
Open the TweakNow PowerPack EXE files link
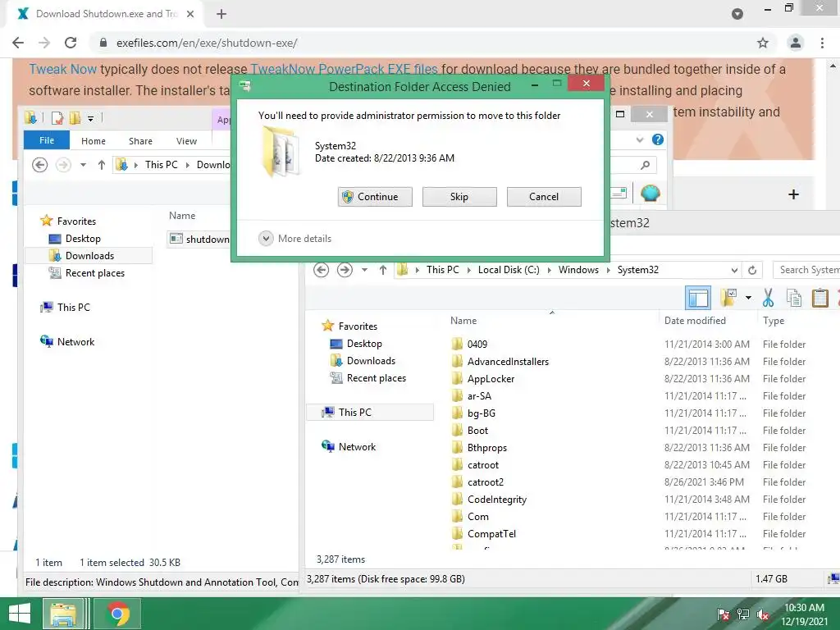[x=344, y=69]
